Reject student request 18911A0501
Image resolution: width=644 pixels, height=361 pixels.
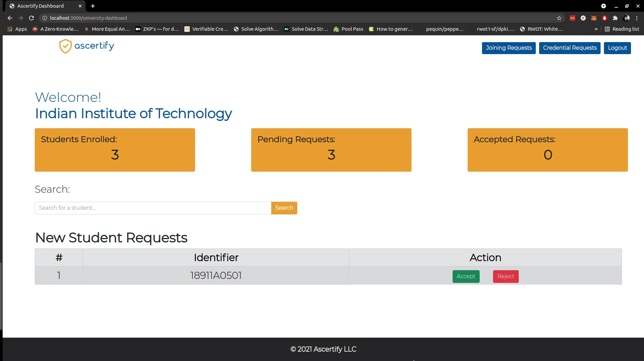coord(505,276)
